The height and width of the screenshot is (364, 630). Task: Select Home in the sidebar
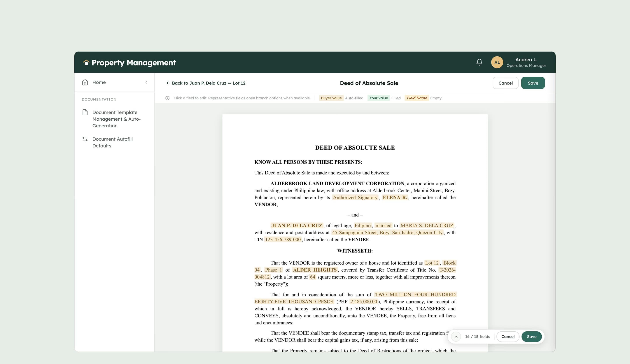[x=99, y=82]
